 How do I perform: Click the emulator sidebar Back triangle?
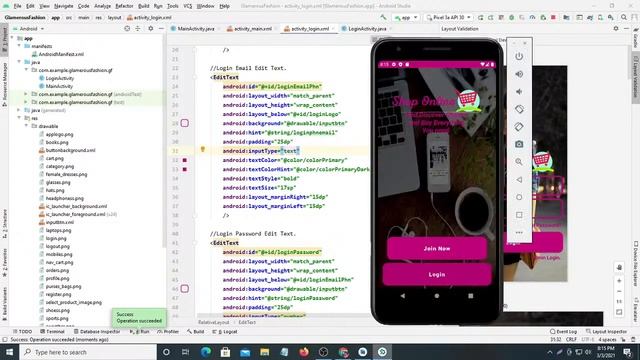(x=519, y=180)
